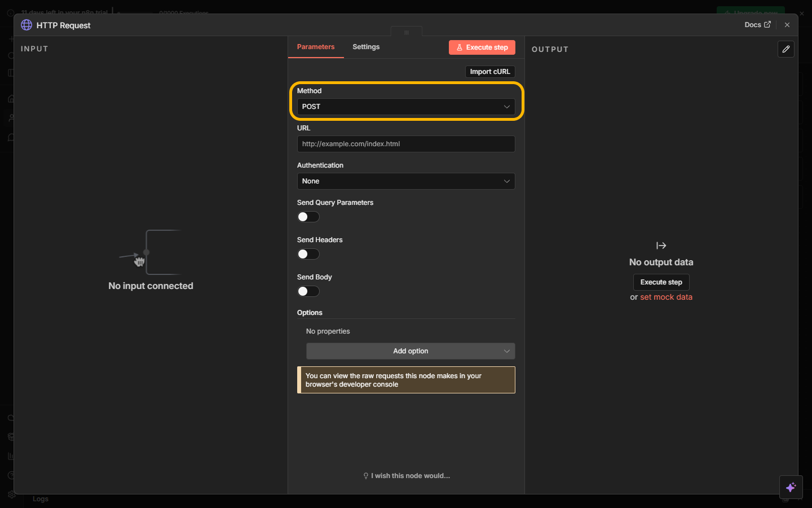Image resolution: width=812 pixels, height=508 pixels.
Task: Click the HTTP Request globe icon
Action: point(27,25)
